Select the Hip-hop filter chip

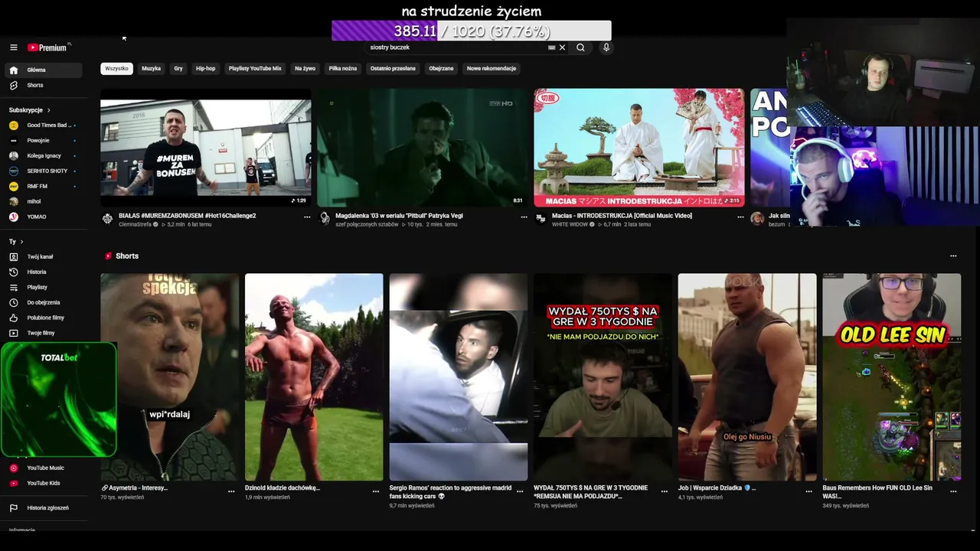coord(205,68)
